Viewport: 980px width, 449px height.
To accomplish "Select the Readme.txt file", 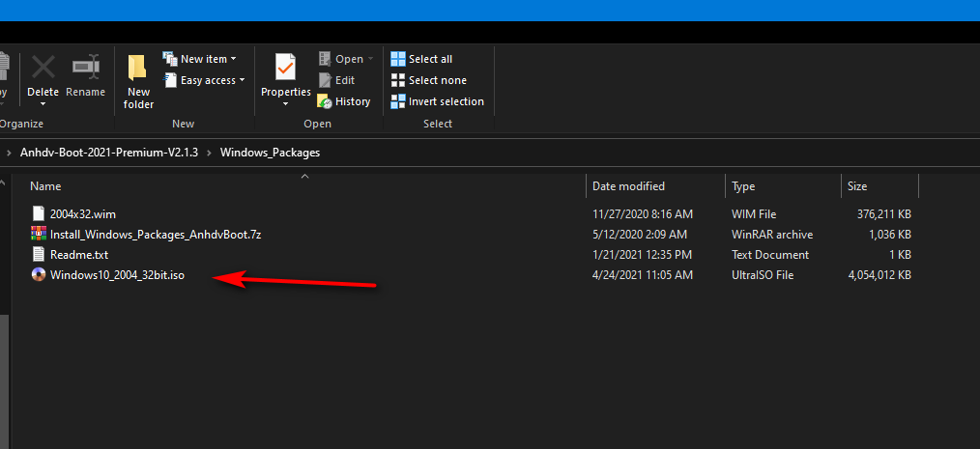I will point(79,255).
